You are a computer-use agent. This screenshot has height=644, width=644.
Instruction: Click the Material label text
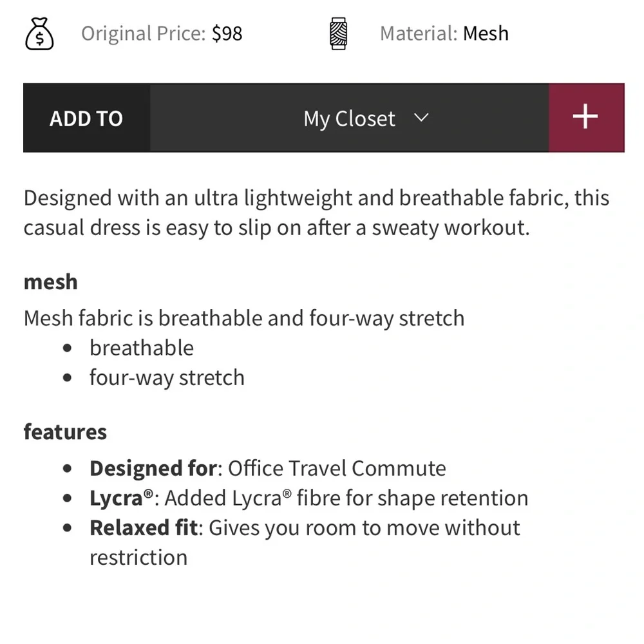tap(419, 33)
